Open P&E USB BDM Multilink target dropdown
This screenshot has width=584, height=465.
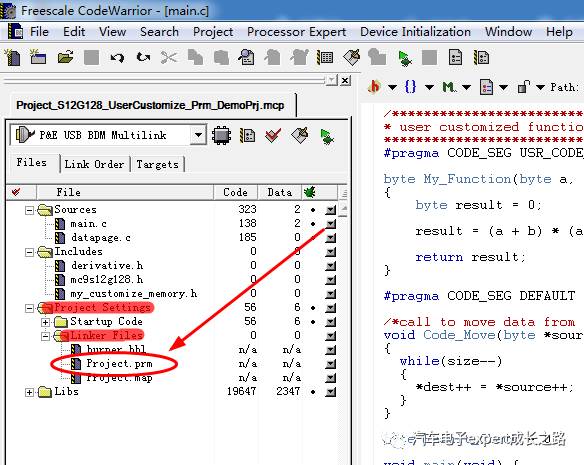click(199, 135)
